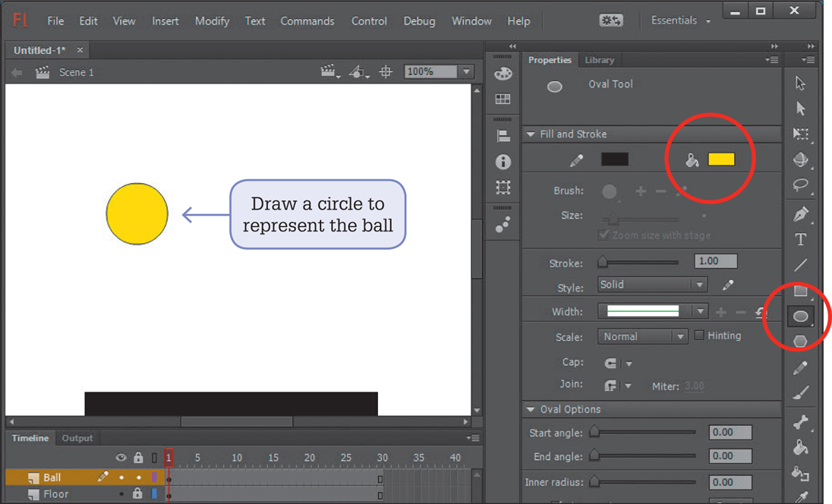Screen dimensions: 832x504
Task: Open the Modify menu
Action: tap(212, 21)
